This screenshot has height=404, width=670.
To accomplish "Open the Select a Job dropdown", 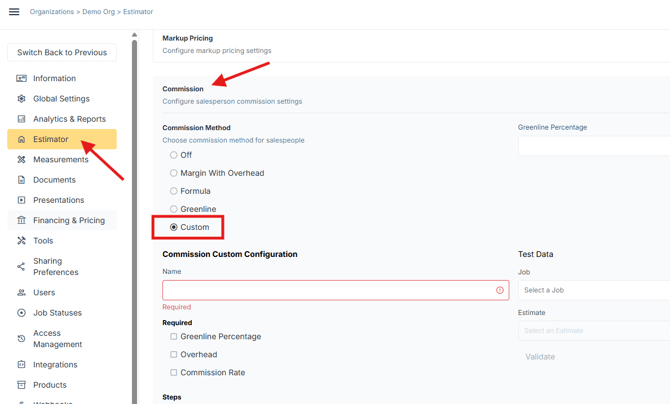I will click(x=594, y=290).
